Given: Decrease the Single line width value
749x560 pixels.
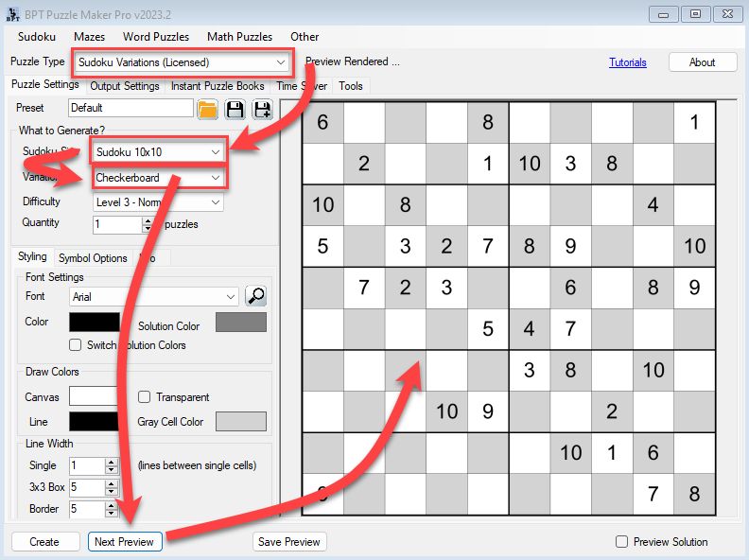Looking at the screenshot, I should coord(111,470).
